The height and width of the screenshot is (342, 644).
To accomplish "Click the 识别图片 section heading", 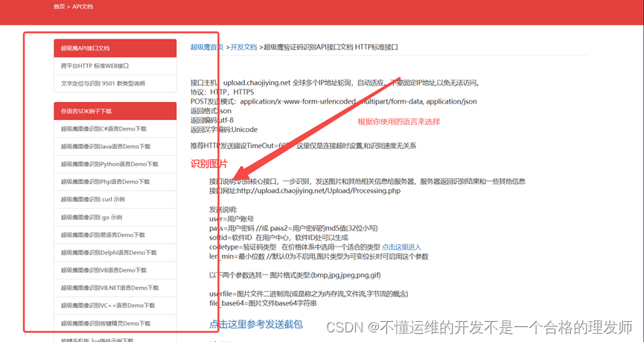I will coord(208,164).
